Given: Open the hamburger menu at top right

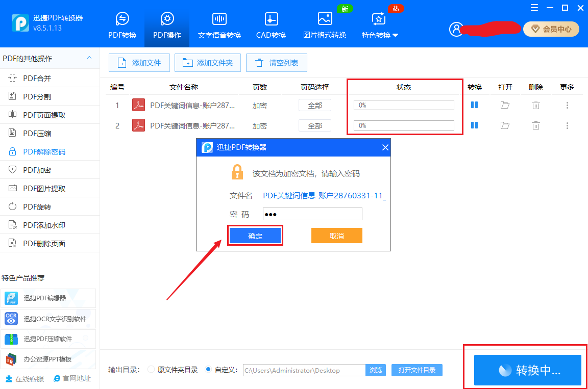Looking at the screenshot, I should [x=534, y=8].
